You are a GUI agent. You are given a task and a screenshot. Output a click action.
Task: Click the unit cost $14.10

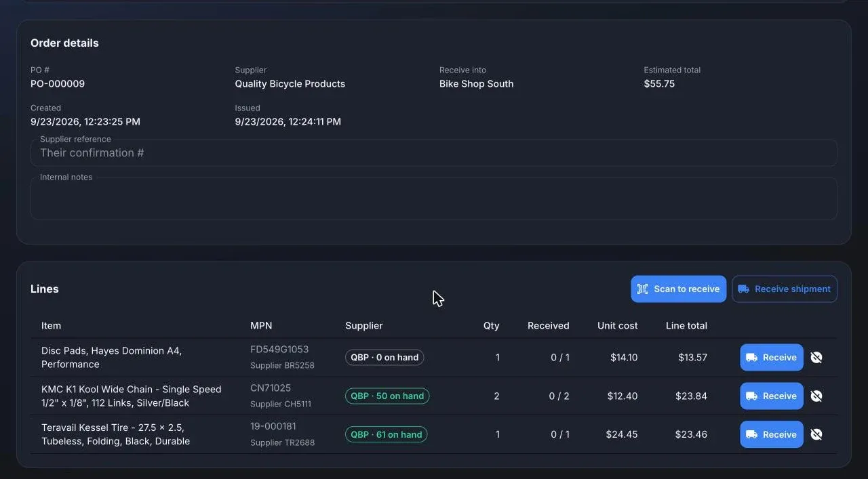623,357
